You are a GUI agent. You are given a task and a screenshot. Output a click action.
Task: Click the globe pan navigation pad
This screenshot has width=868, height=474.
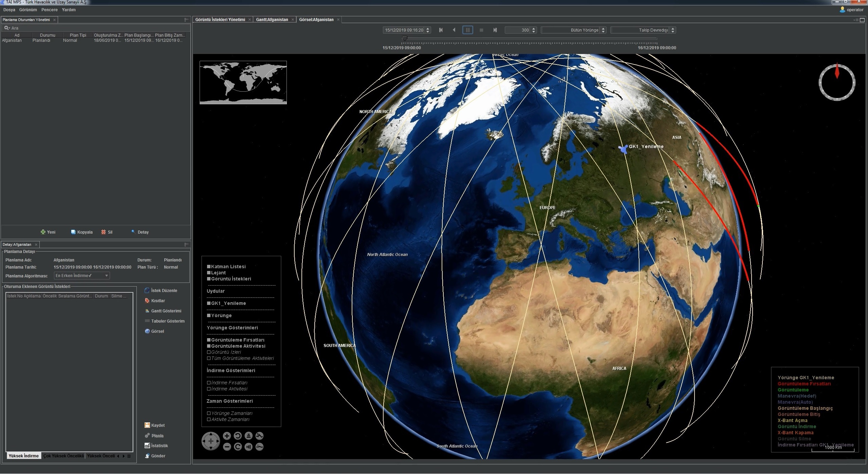[x=211, y=441]
